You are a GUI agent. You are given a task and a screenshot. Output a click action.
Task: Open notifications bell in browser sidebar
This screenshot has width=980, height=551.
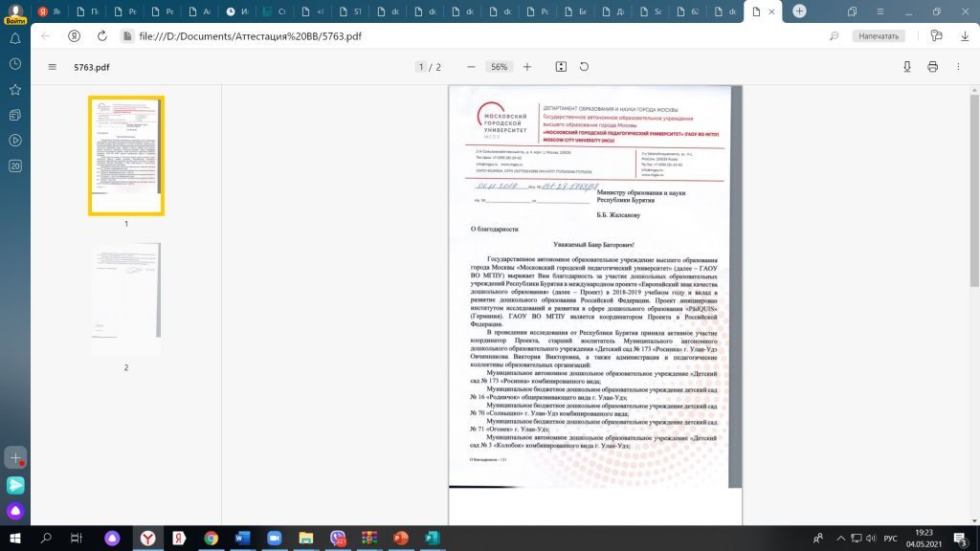(15, 39)
